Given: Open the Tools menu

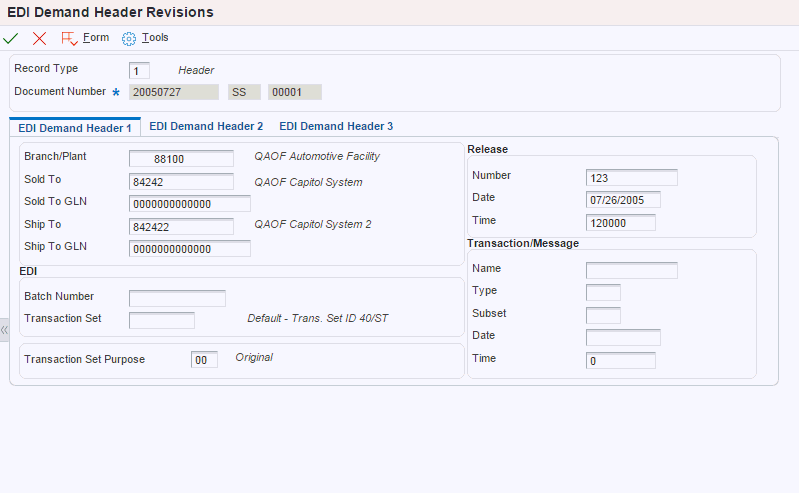Looking at the screenshot, I should [x=155, y=37].
